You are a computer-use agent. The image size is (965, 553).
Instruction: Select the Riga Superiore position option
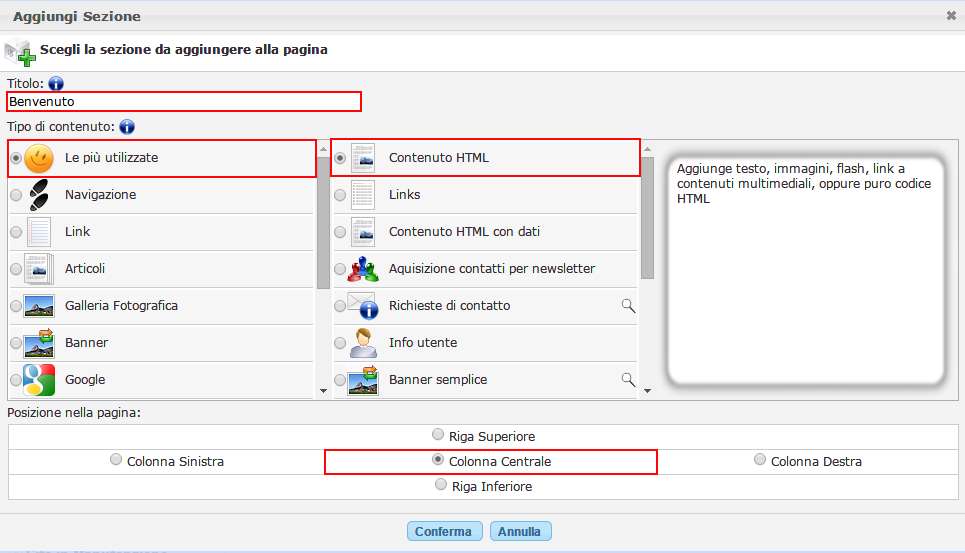pos(438,435)
